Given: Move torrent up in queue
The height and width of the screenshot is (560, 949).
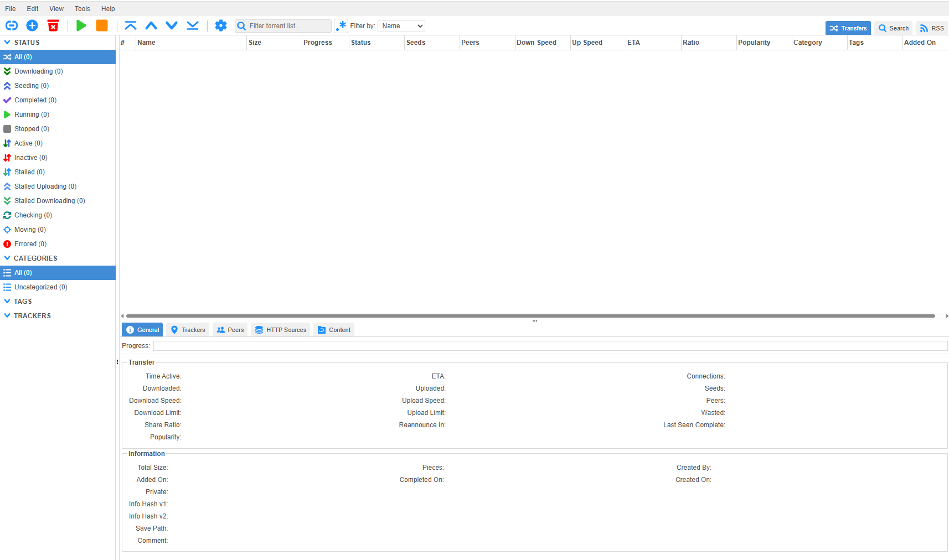Looking at the screenshot, I should tap(151, 25).
